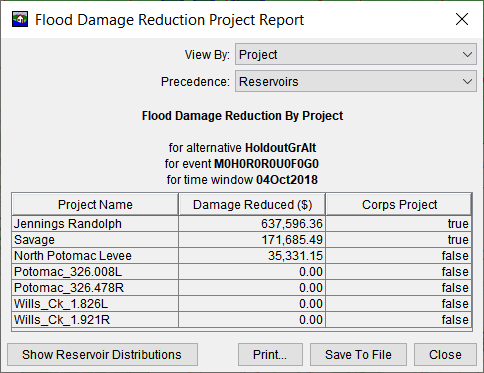The height and width of the screenshot is (373, 484).
Task: Open the Print dialog button
Action: click(x=270, y=355)
